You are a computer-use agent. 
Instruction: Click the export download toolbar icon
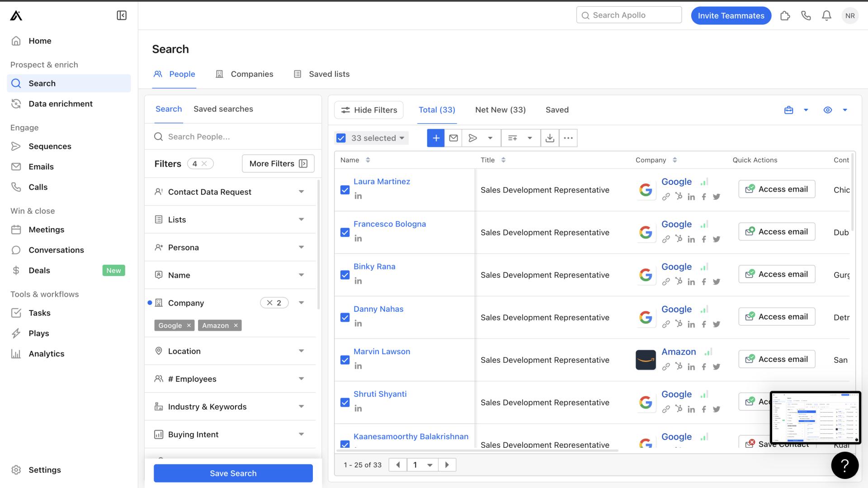coord(550,138)
